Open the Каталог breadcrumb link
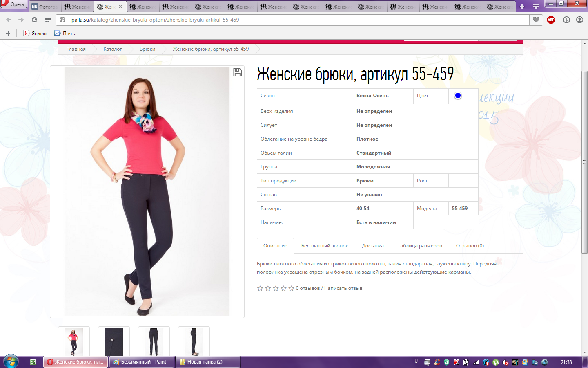588x368 pixels. [x=112, y=49]
